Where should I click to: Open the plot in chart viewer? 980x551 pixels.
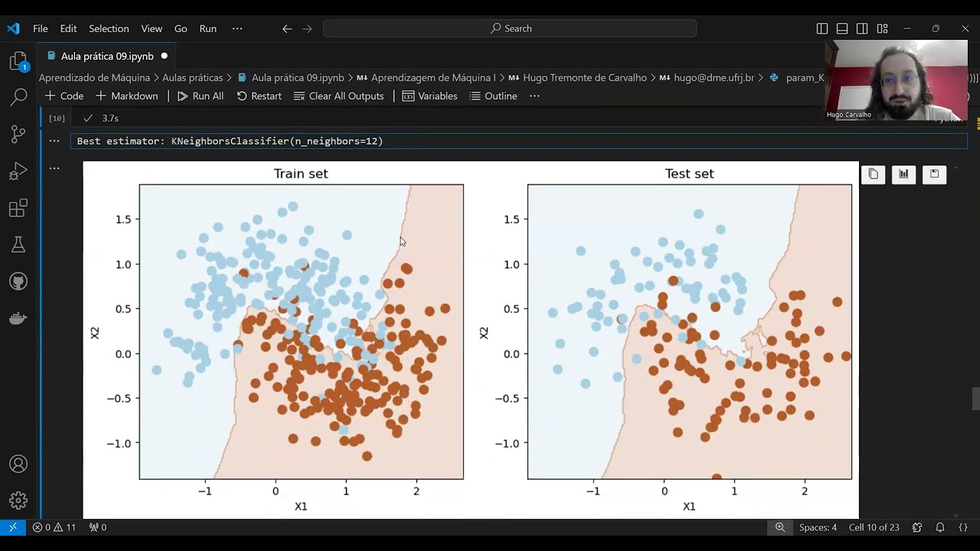tap(903, 174)
